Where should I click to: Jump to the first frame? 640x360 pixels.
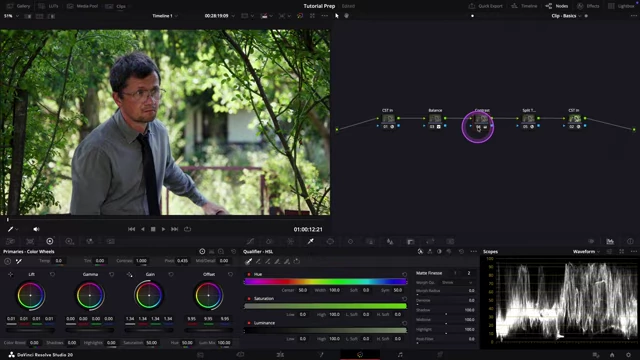click(131, 229)
